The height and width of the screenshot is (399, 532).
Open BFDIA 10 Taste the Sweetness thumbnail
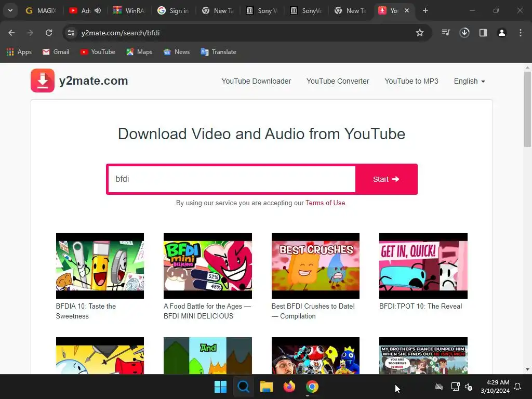coord(100,265)
